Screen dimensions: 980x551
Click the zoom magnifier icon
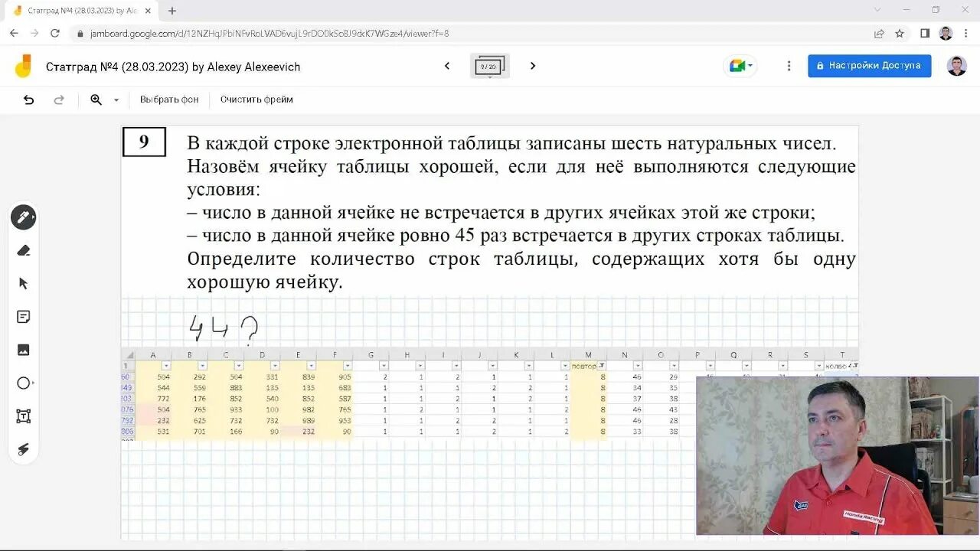click(96, 99)
